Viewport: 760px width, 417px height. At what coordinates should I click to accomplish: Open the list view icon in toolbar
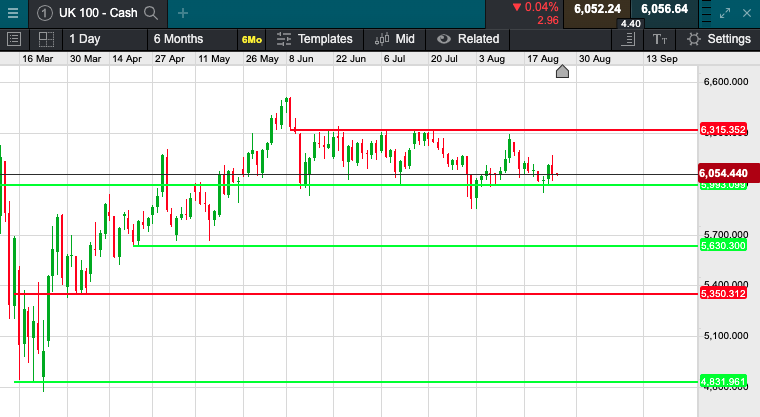pos(14,39)
